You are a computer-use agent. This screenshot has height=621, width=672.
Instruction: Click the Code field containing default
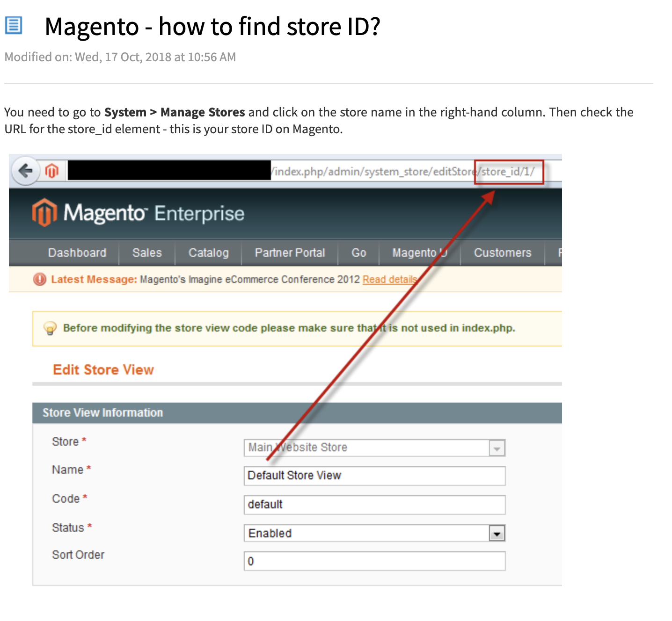coord(374,505)
